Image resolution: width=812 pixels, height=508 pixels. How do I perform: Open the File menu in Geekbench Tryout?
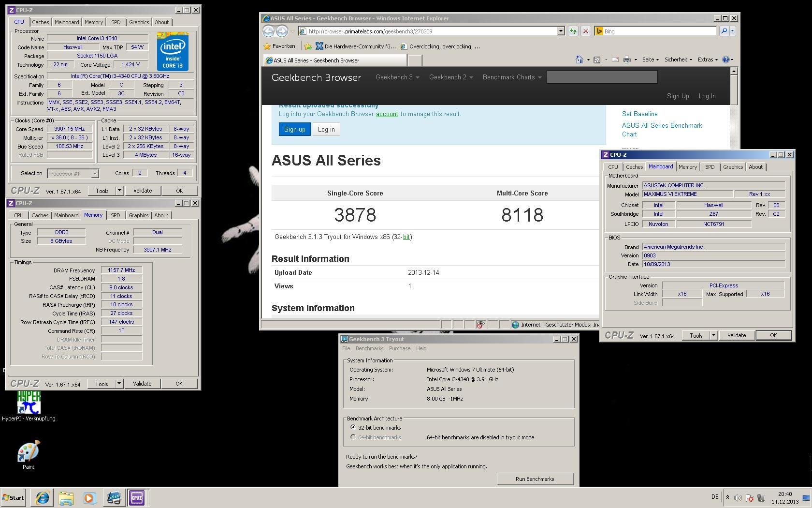tap(346, 348)
